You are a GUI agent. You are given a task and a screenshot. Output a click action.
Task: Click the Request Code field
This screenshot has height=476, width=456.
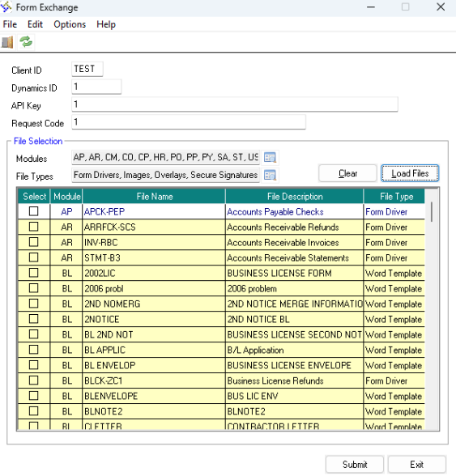pos(189,122)
